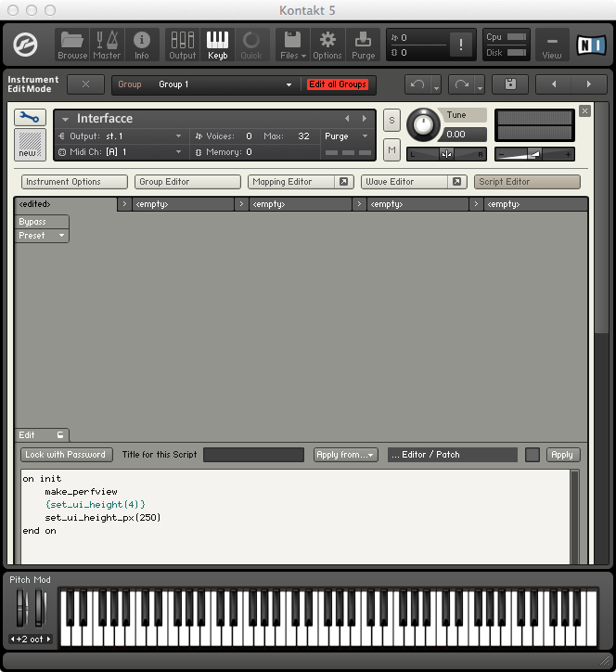
Task: Toggle the Mute M button
Action: tap(391, 150)
